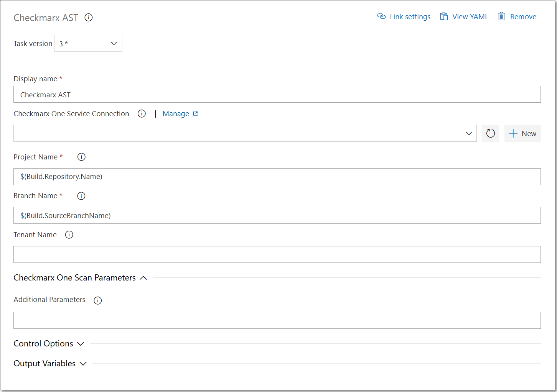The height and width of the screenshot is (392, 557).
Task: Open the Task version dropdown
Action: point(88,43)
